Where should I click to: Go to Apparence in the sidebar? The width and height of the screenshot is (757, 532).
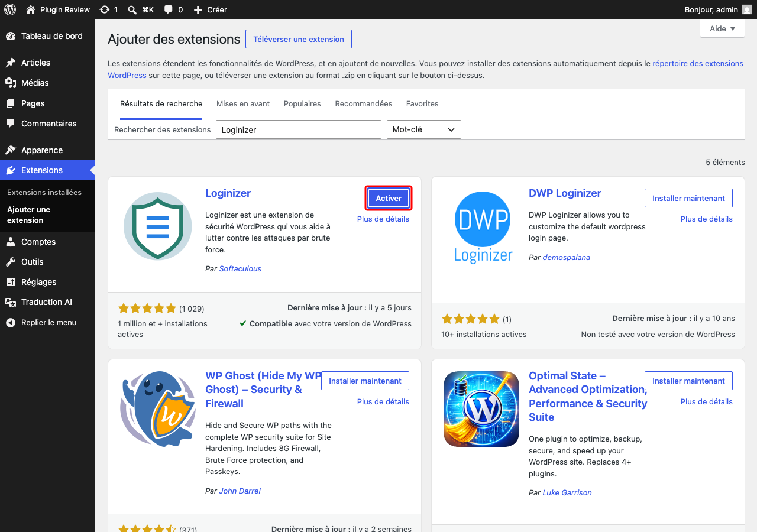(47, 150)
